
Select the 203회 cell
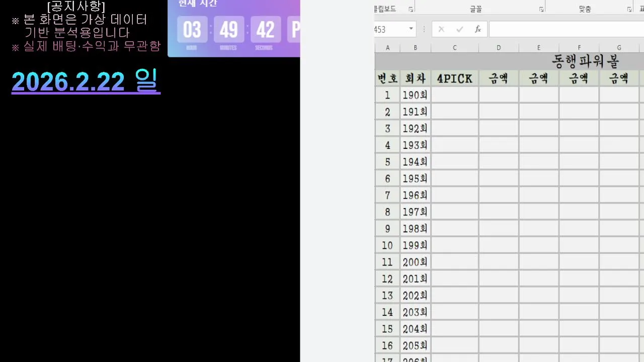pyautogui.click(x=416, y=312)
